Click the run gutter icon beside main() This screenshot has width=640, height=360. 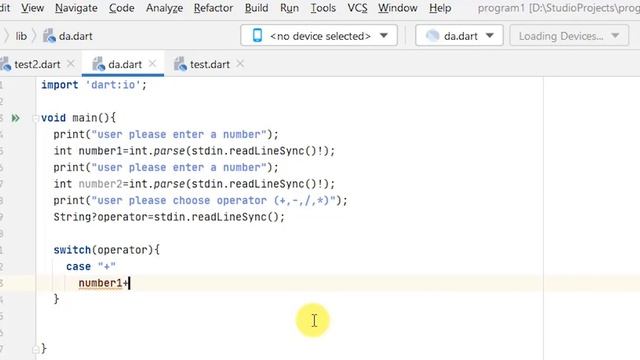point(16,118)
